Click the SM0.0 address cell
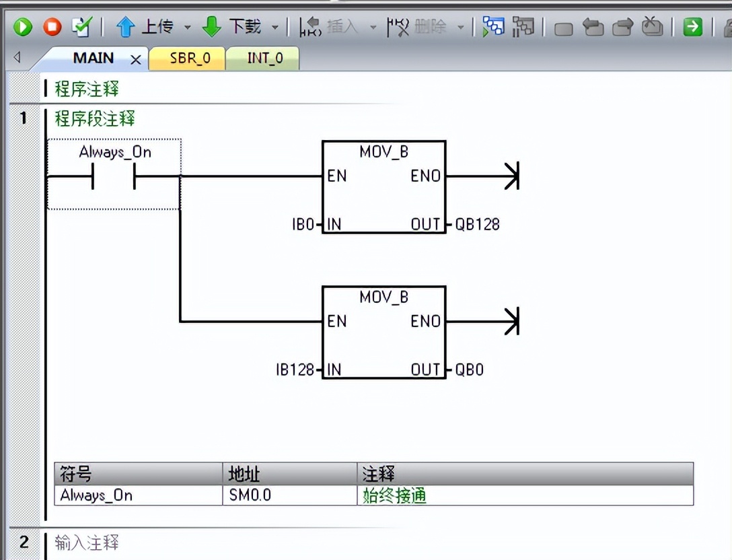This screenshot has width=732, height=560. click(x=290, y=495)
